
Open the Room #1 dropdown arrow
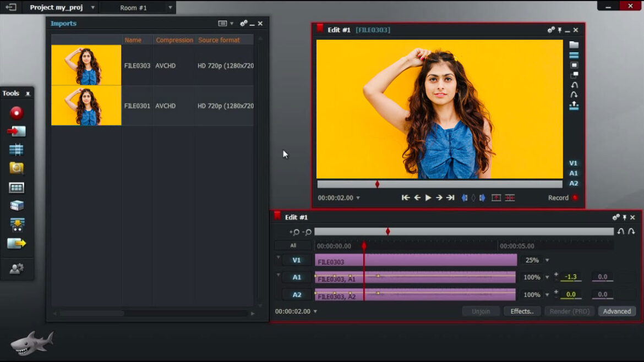click(170, 8)
